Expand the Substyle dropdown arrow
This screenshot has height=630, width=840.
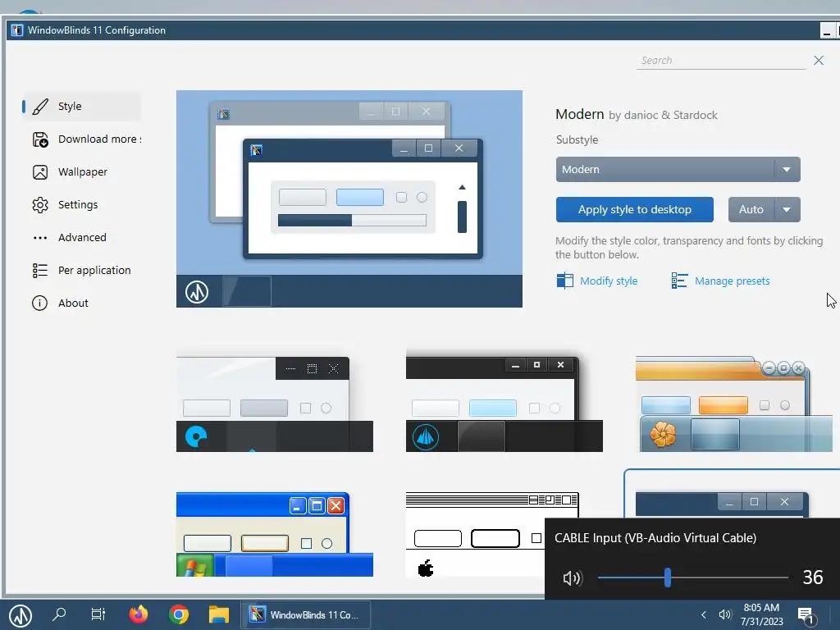click(x=787, y=169)
